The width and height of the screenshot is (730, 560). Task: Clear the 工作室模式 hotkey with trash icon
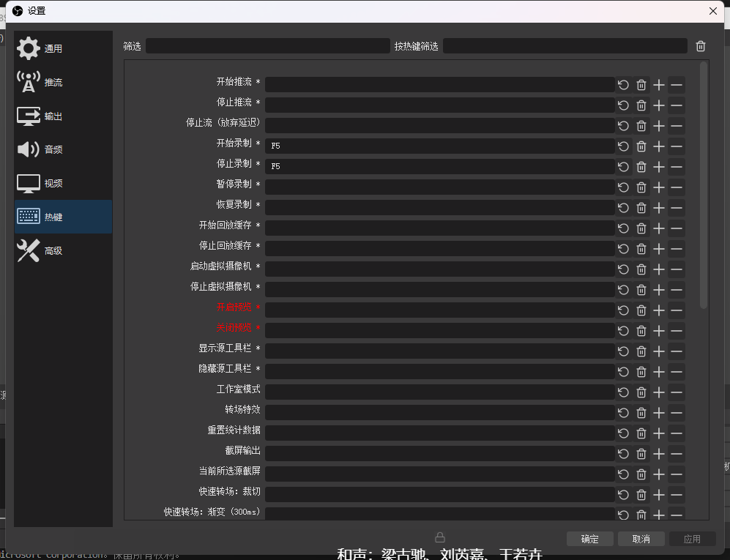[641, 392]
